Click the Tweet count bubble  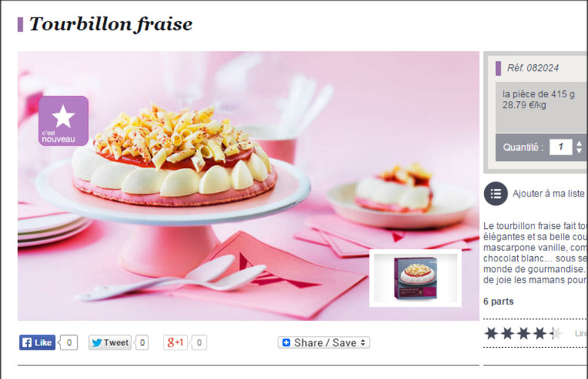tap(142, 342)
